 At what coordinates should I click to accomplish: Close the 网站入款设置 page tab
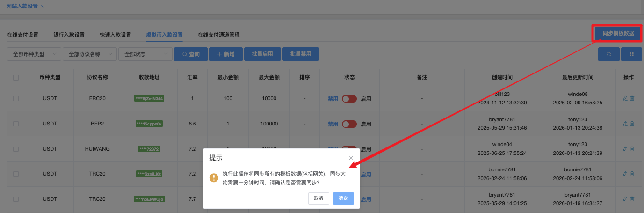(x=43, y=6)
